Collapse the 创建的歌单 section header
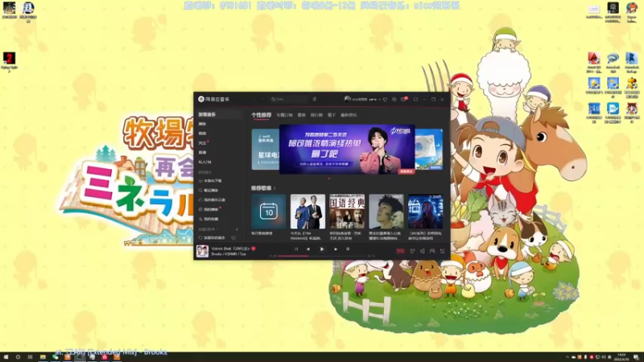 [208, 229]
